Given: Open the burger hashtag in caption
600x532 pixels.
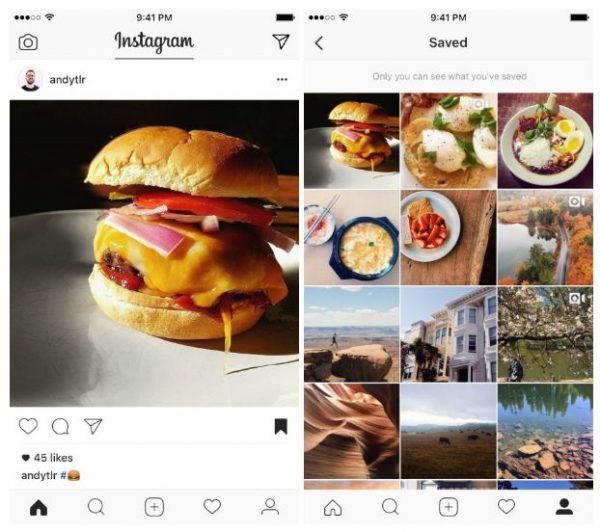Looking at the screenshot, I should pyautogui.click(x=70, y=475).
